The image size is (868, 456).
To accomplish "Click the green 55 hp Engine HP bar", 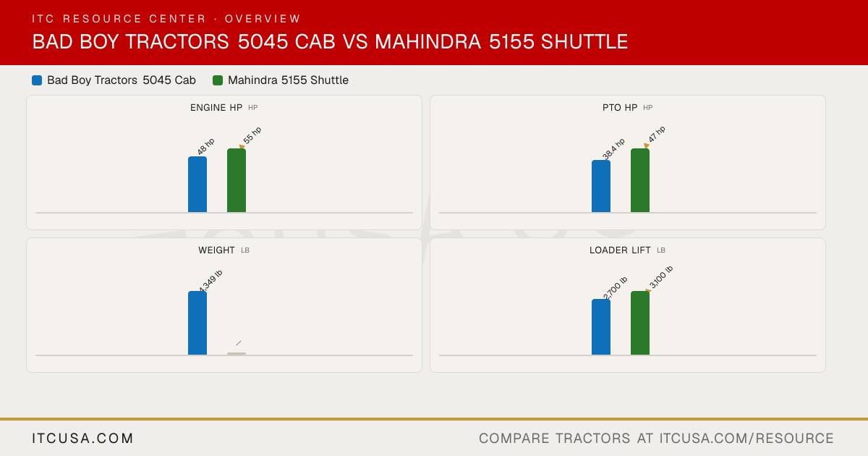I will tap(237, 180).
